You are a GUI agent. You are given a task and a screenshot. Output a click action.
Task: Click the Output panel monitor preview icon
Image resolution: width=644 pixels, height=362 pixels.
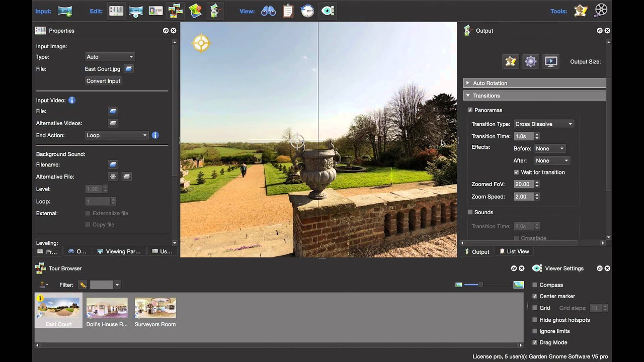[x=551, y=61]
